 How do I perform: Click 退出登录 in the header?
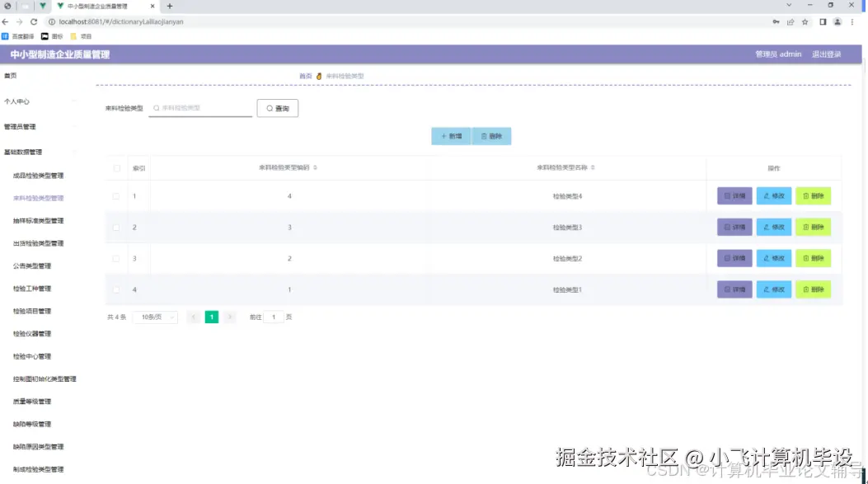coord(827,54)
